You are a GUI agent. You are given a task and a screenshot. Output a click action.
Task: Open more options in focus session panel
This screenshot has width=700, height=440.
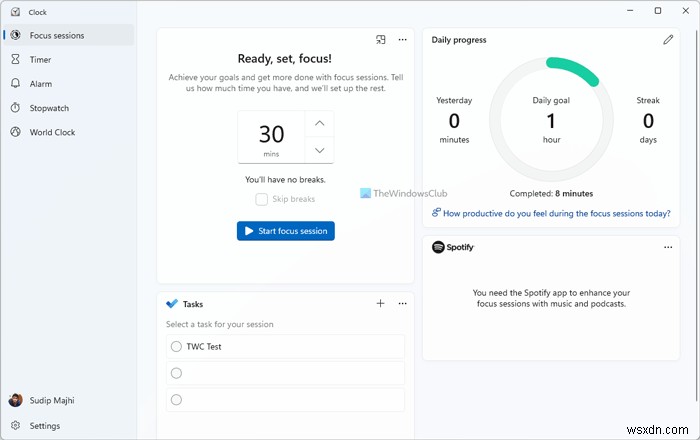[x=403, y=40]
